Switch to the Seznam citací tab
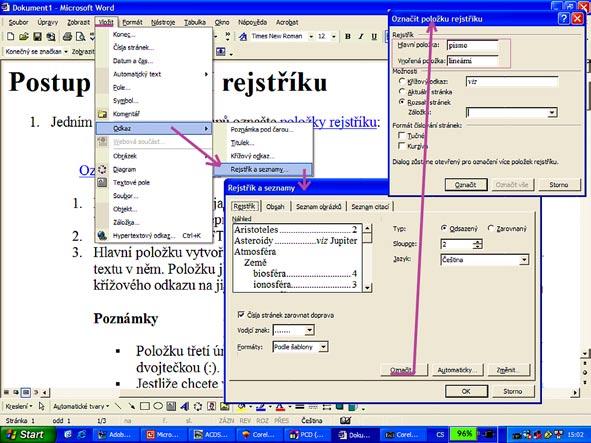The height and width of the screenshot is (443, 591). click(x=370, y=207)
